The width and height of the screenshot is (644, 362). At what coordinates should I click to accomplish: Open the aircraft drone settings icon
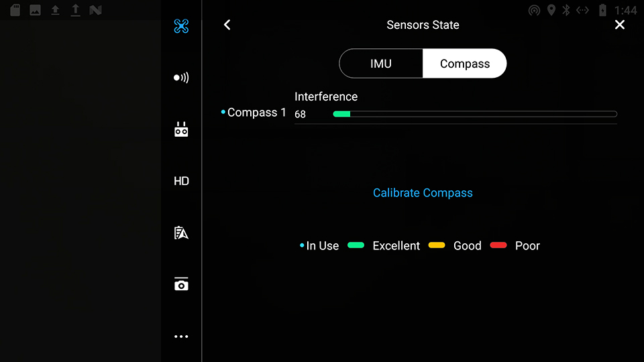(181, 26)
